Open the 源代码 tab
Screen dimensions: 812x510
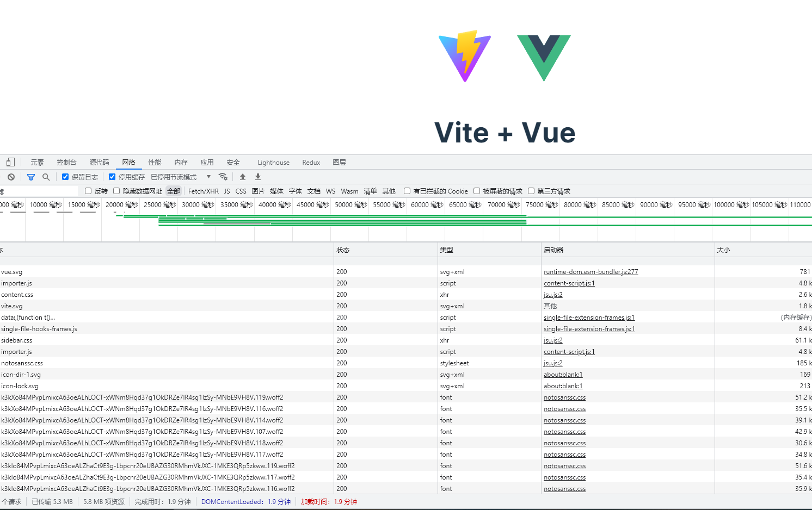(99, 162)
